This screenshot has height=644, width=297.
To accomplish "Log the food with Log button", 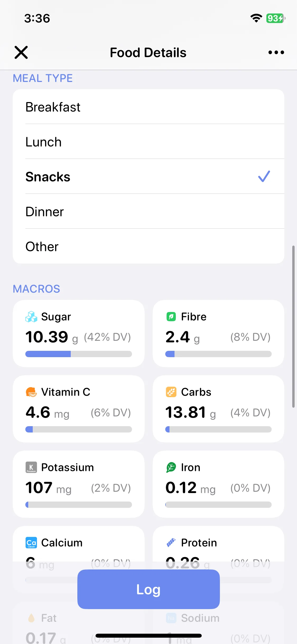I will [148, 589].
